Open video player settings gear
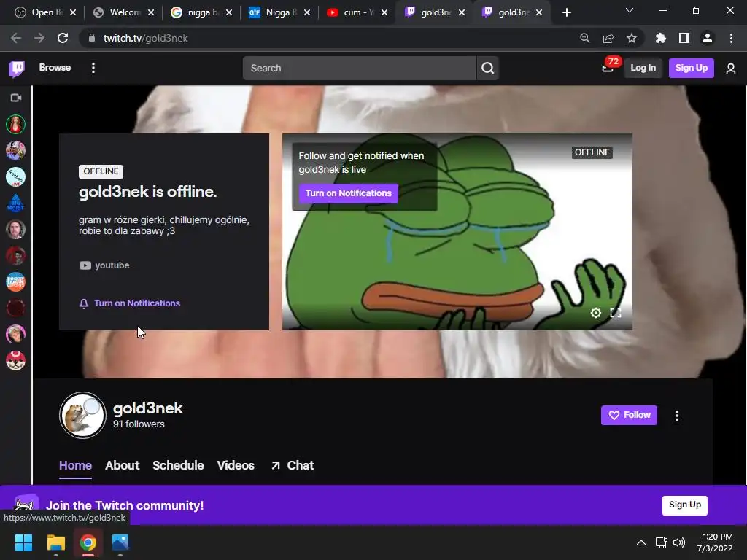Viewport: 747px width, 560px height. coord(595,313)
